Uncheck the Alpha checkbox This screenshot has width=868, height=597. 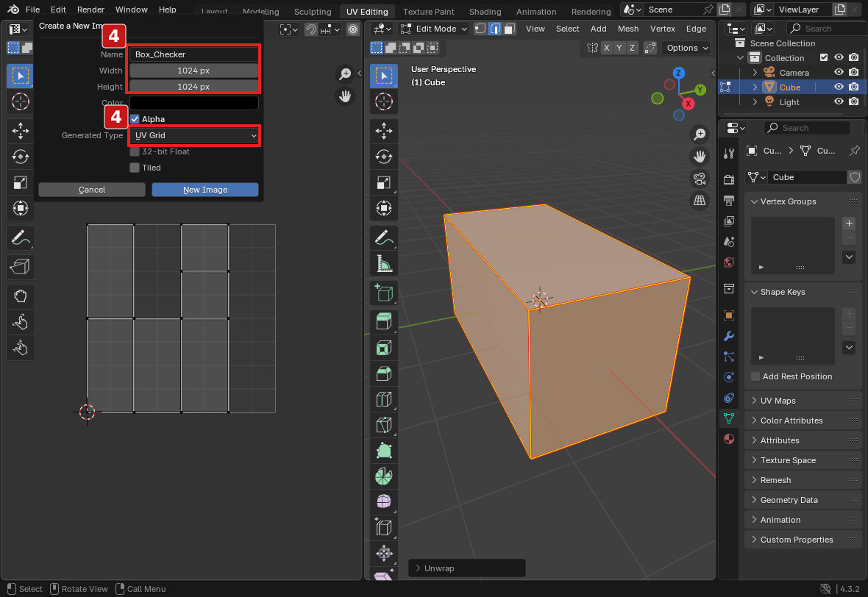135,119
